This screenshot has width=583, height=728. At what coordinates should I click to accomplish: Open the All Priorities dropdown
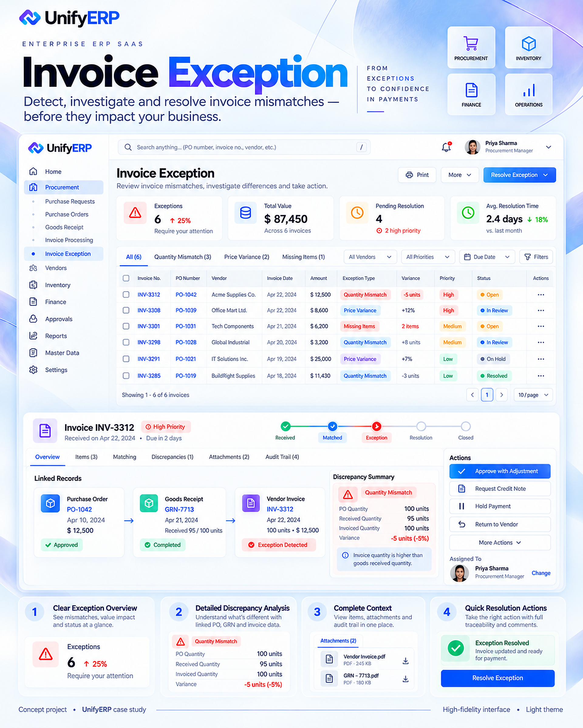pyautogui.click(x=428, y=257)
